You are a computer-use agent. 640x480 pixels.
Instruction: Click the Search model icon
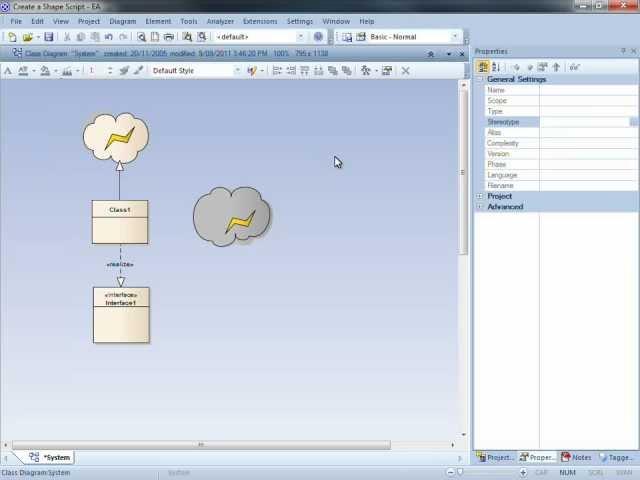(202, 37)
